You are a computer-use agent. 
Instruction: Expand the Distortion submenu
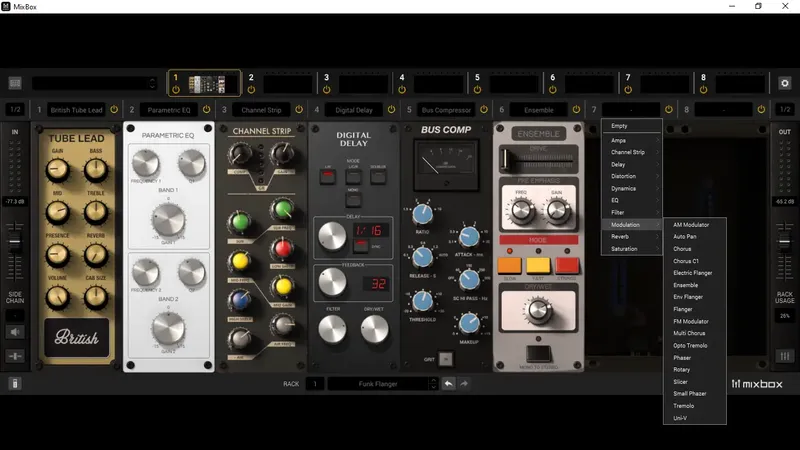click(x=632, y=176)
